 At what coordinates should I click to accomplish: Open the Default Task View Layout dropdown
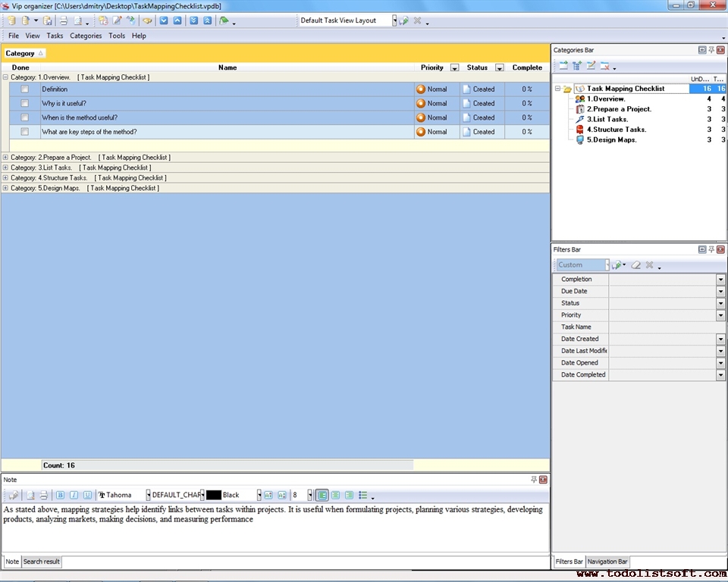click(x=394, y=20)
